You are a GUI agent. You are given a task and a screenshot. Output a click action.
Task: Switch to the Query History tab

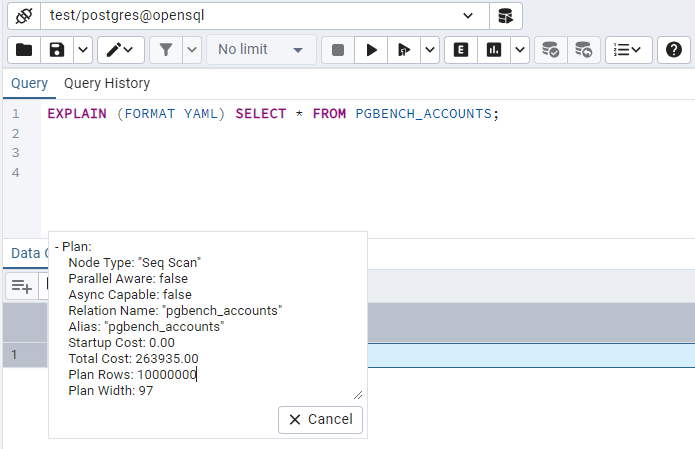click(x=107, y=83)
